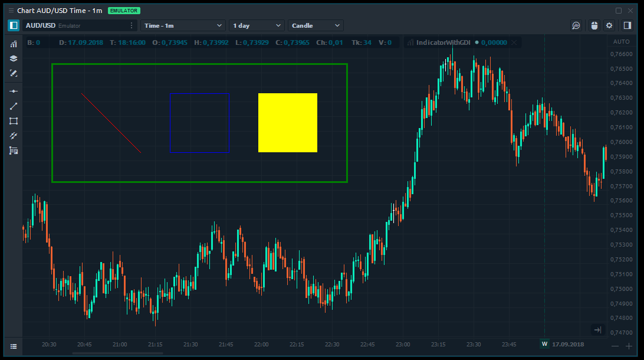Toggle the right side panel
This screenshot has height=360, width=644.
coord(627,25)
